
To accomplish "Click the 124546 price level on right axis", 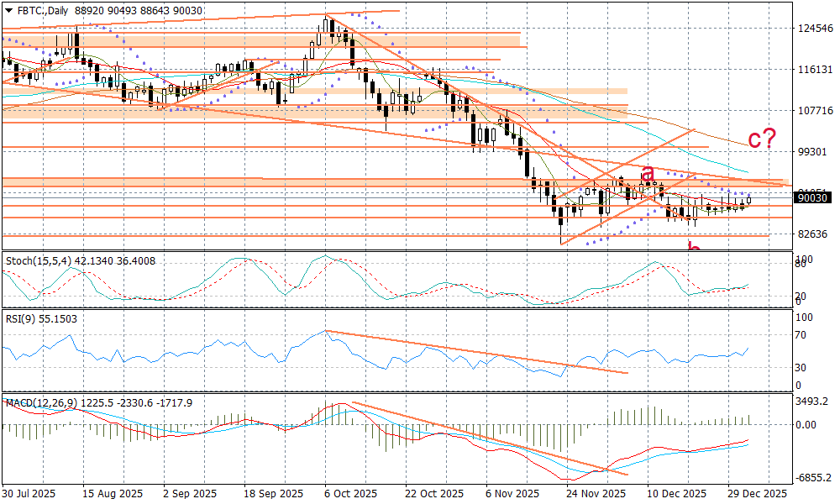I will tap(813, 29).
